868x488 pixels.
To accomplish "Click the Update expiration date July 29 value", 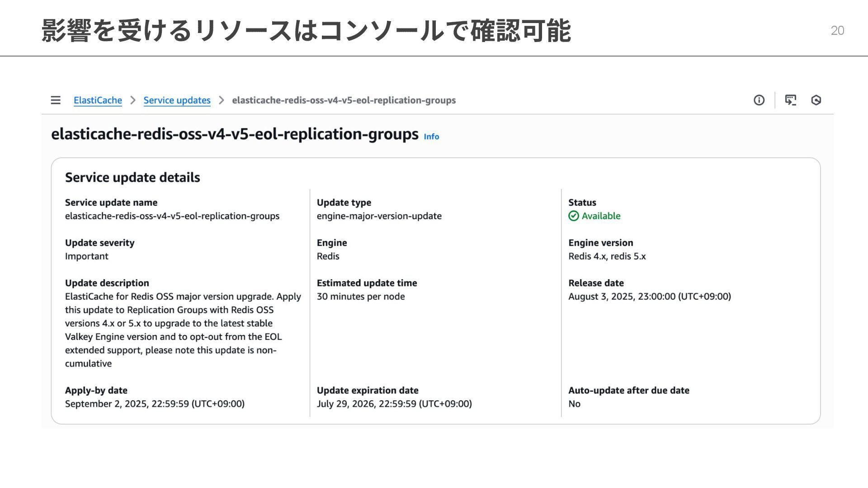I will click(394, 404).
